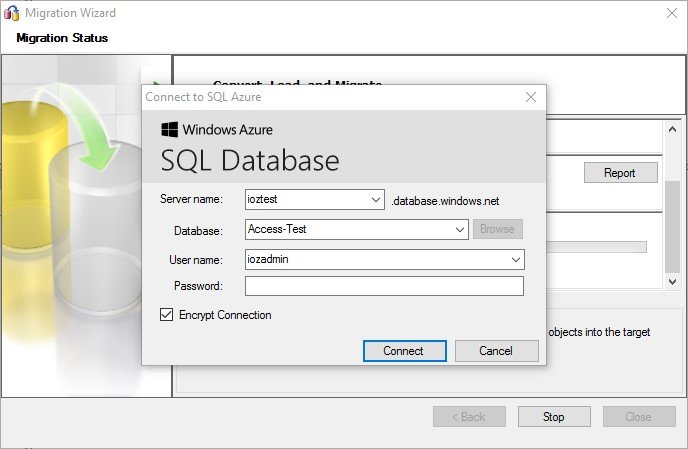Click the disabled Back button
This screenshot has width=688, height=449.
(x=469, y=417)
